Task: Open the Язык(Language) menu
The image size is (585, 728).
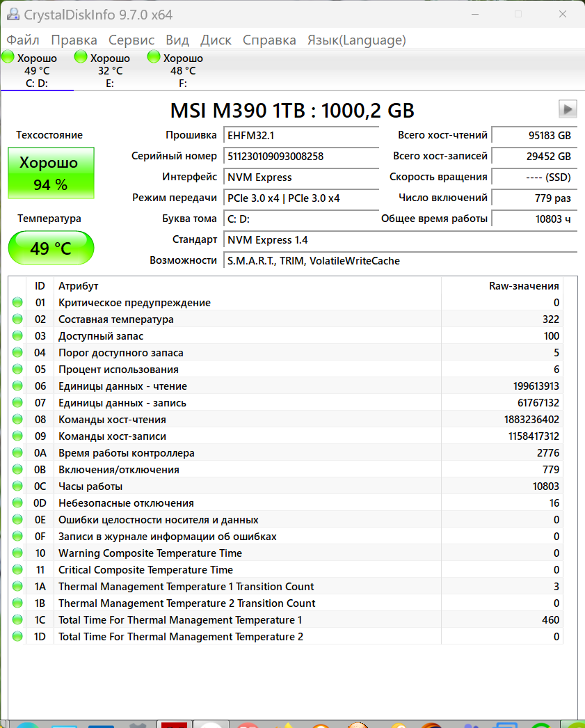Action: click(356, 40)
